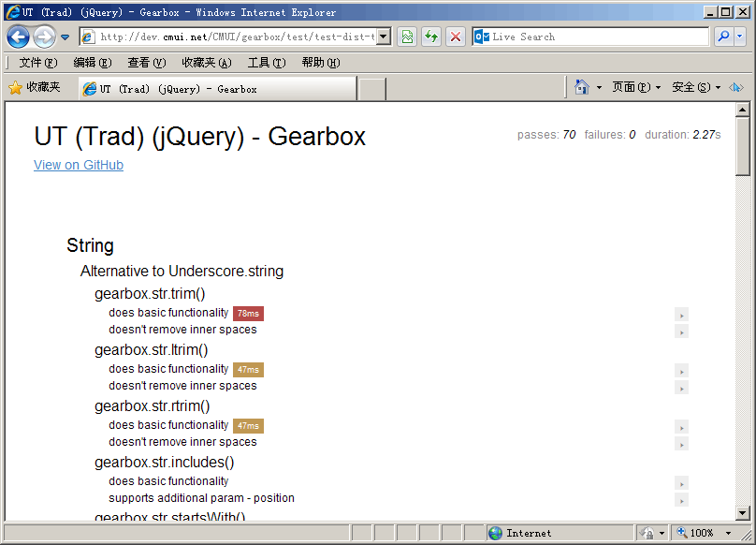Toggle ltrim() doesn't remove inner spaces code
Viewport: 756px width, 545px height.
(182, 386)
